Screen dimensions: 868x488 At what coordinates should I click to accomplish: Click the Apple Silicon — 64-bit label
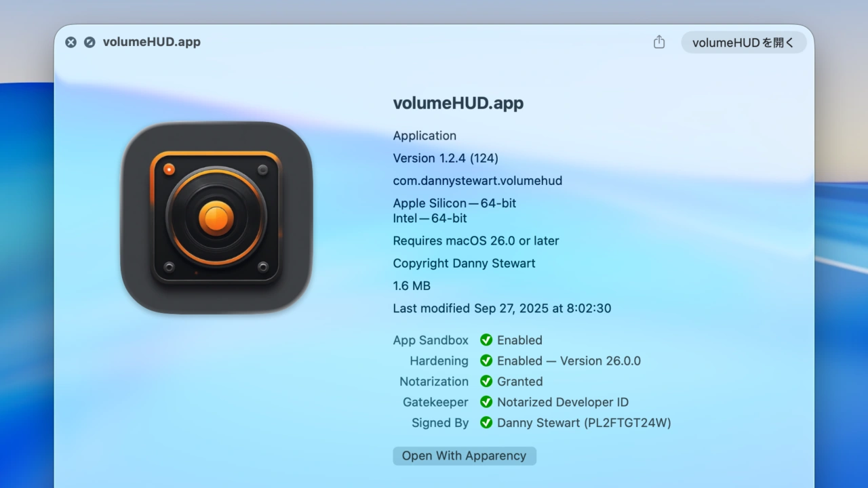click(x=454, y=203)
